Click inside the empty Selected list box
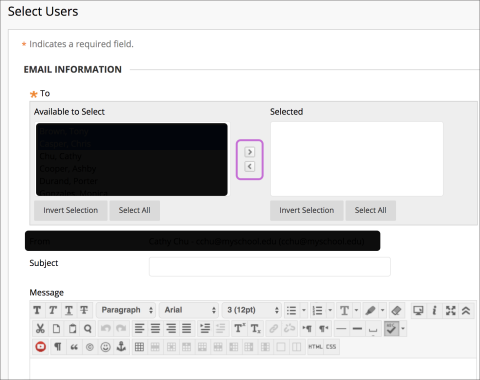 (x=357, y=159)
